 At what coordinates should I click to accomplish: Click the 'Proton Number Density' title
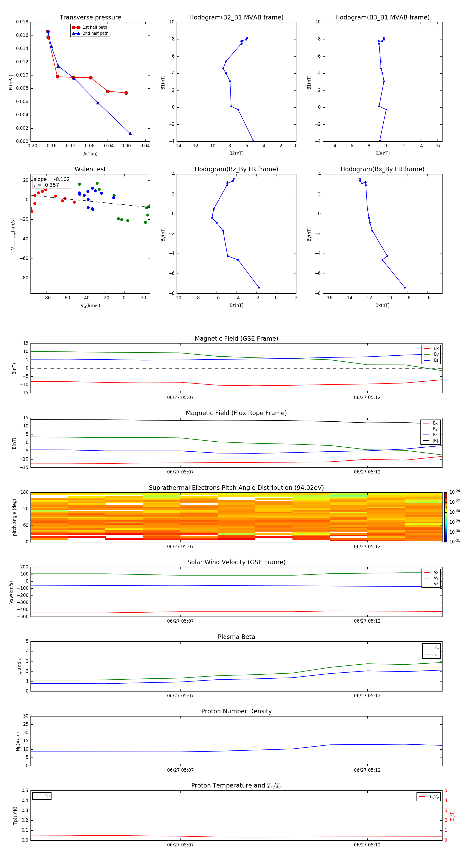point(236,712)
